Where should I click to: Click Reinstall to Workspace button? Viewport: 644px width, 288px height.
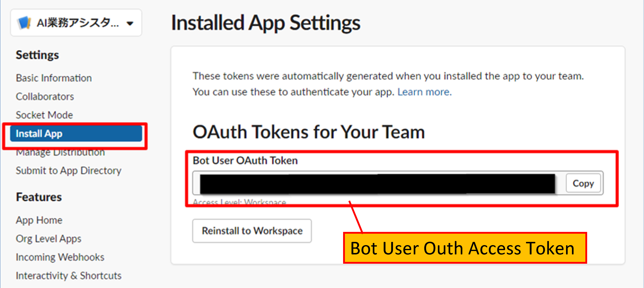click(x=252, y=231)
